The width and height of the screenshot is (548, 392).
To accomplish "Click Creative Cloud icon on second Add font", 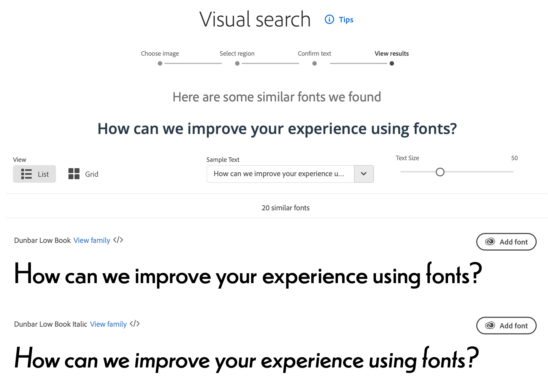I will (490, 326).
